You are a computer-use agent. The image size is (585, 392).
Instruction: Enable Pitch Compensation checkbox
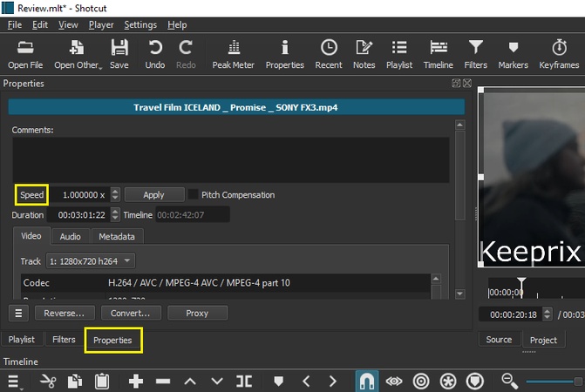click(x=193, y=194)
